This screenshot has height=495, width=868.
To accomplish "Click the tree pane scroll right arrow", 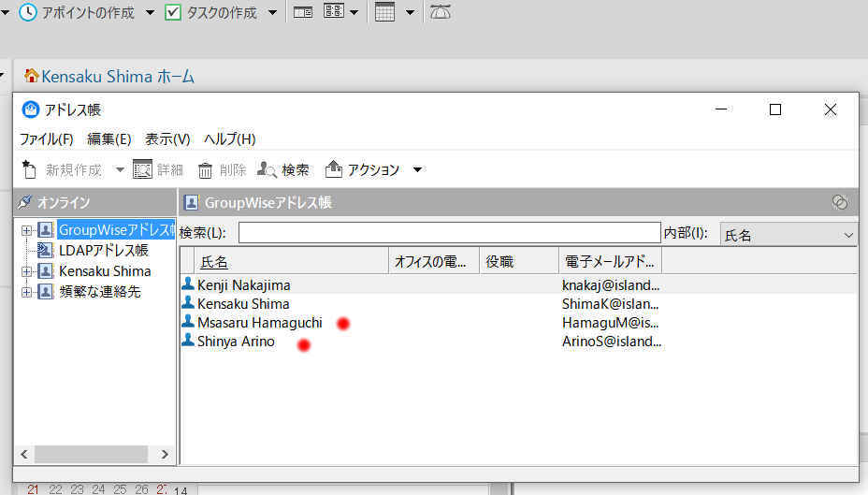I will (x=165, y=454).
